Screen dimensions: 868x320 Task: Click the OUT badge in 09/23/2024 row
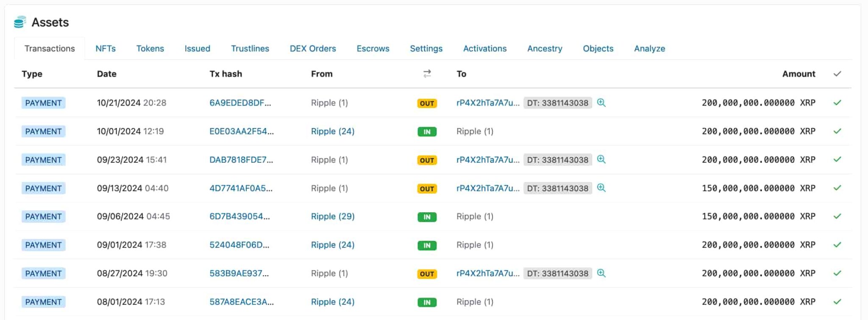427,160
